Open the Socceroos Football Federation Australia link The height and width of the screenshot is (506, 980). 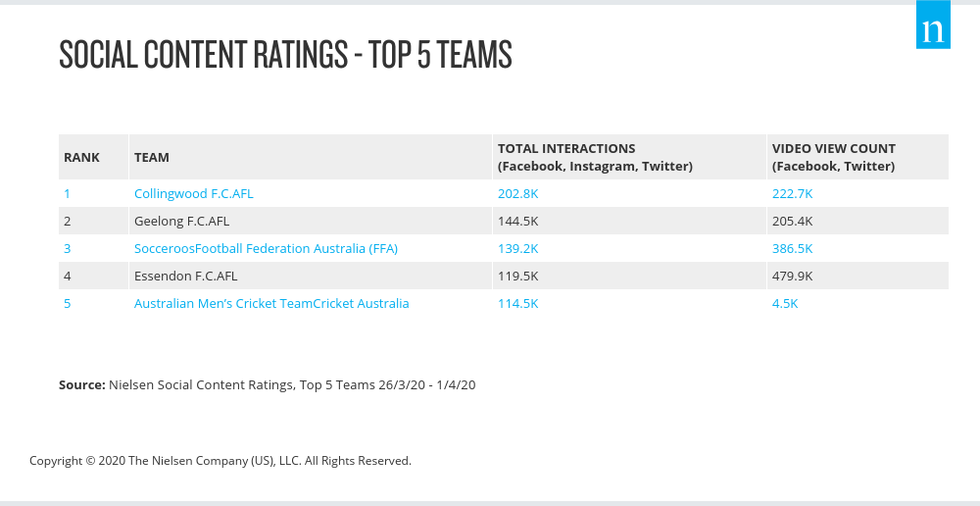coord(266,248)
